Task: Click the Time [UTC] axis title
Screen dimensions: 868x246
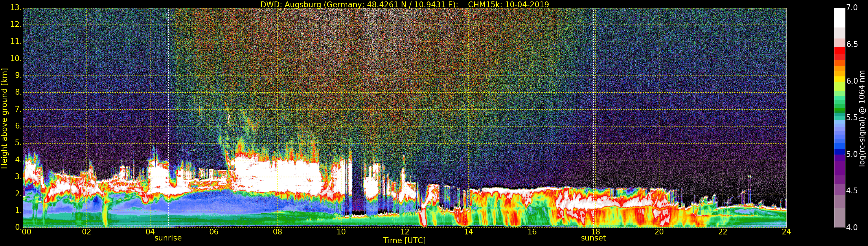Action: coord(404,241)
